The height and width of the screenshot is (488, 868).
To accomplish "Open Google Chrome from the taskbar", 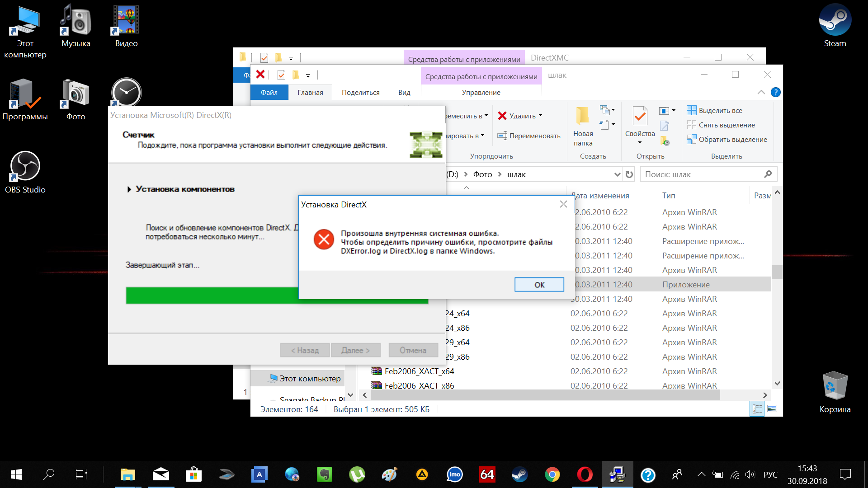I will (552, 474).
